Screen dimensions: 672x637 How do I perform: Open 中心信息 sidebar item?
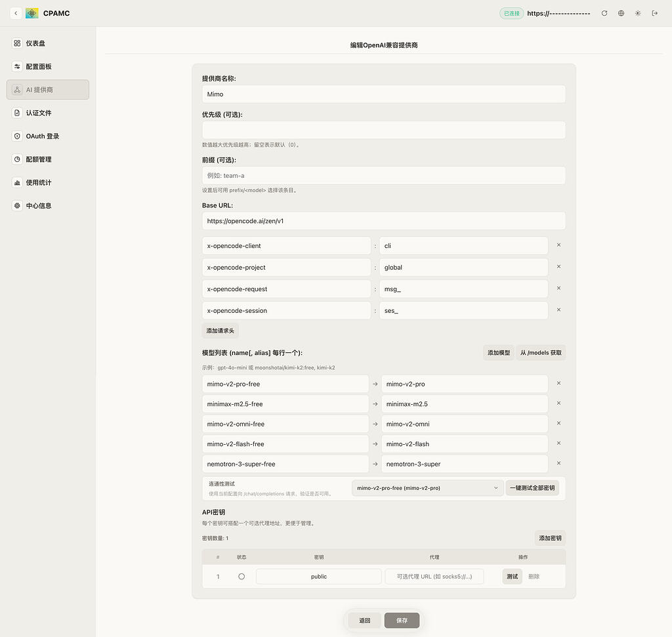point(48,205)
